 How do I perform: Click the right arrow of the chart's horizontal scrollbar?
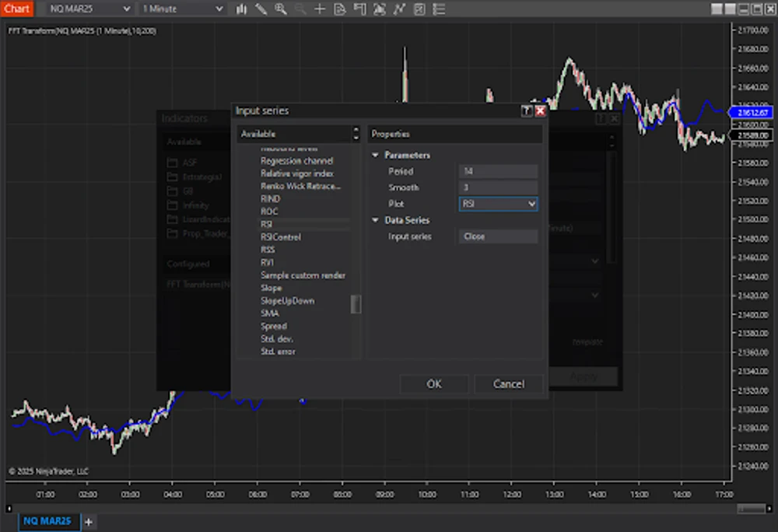tap(769, 508)
